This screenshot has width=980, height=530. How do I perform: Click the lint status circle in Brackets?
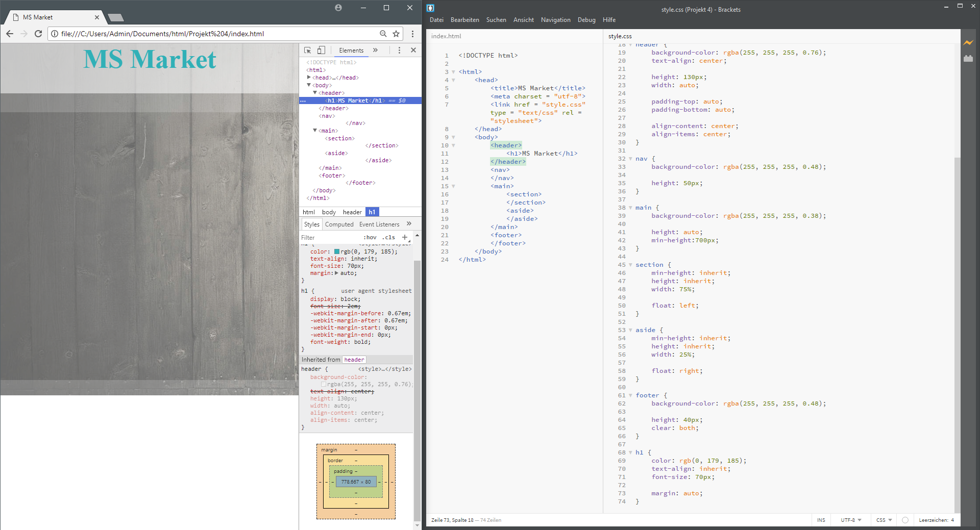[905, 520]
